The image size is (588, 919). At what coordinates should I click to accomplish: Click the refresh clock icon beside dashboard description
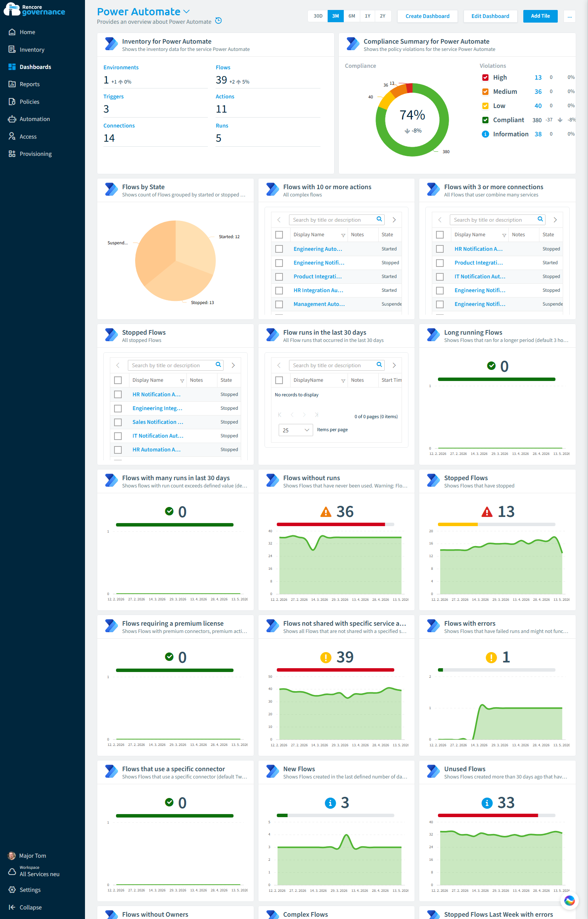click(219, 21)
